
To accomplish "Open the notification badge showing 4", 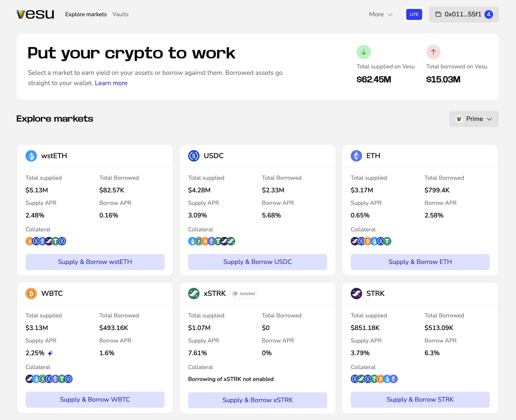I will [x=489, y=14].
